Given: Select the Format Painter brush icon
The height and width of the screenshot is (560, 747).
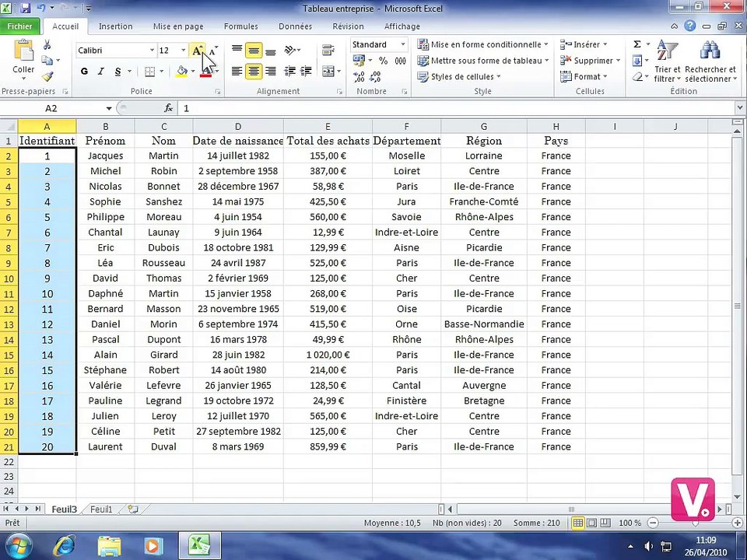Looking at the screenshot, I should tap(47, 76).
